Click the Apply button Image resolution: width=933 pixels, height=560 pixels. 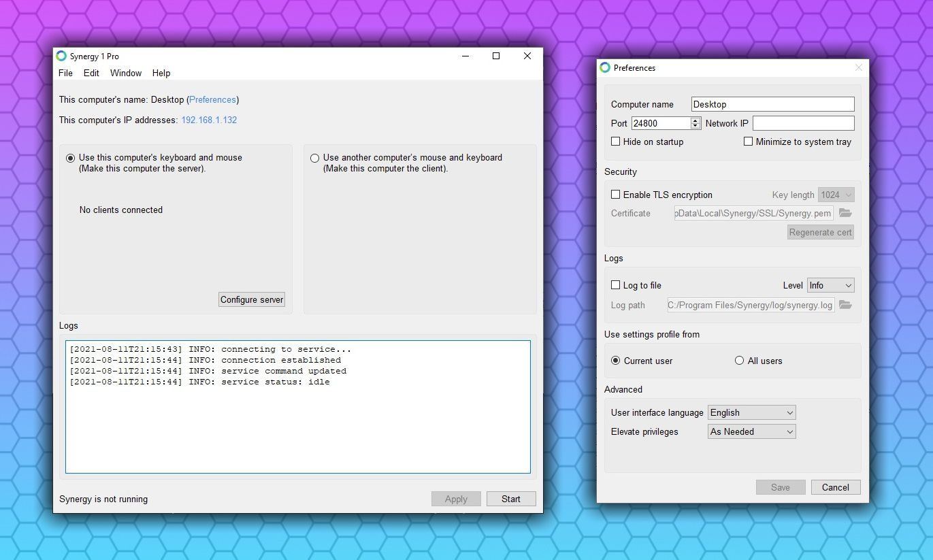tap(456, 499)
